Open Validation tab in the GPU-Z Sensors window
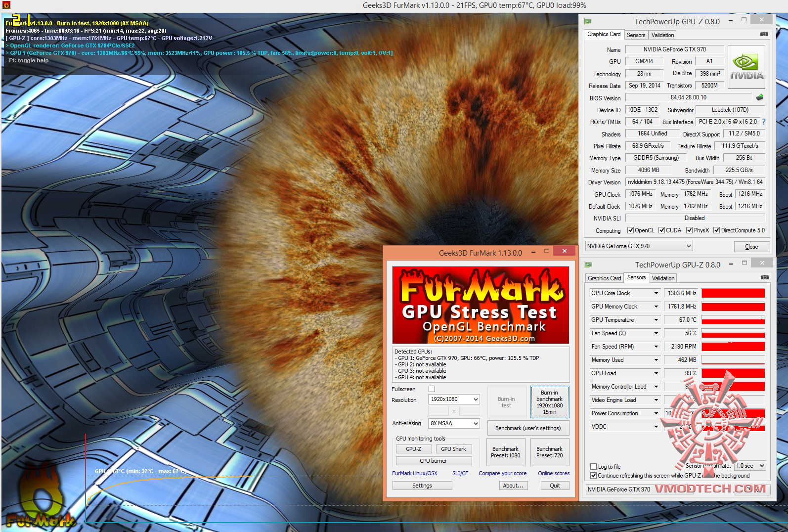 point(663,278)
